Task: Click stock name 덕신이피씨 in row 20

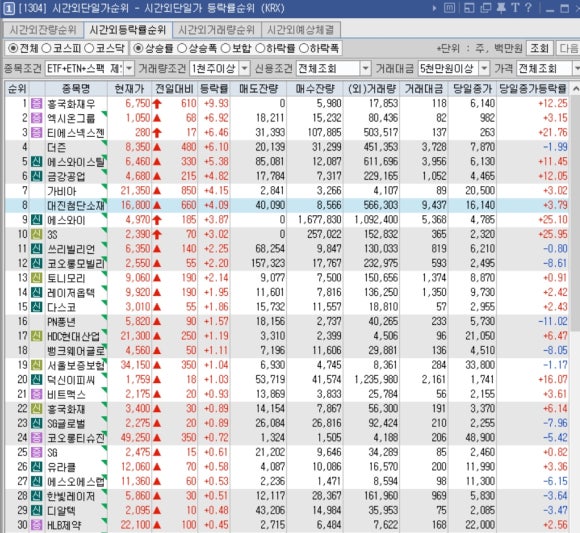Action: [x=71, y=379]
